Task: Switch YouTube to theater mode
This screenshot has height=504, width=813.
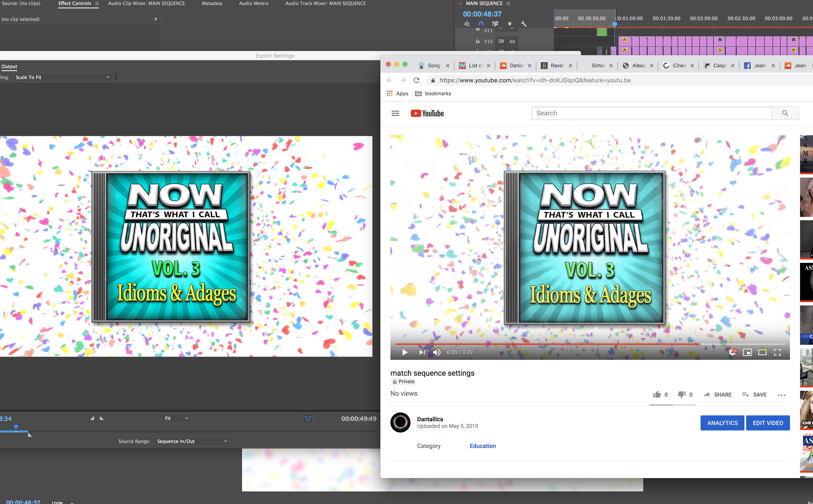Action: click(762, 352)
